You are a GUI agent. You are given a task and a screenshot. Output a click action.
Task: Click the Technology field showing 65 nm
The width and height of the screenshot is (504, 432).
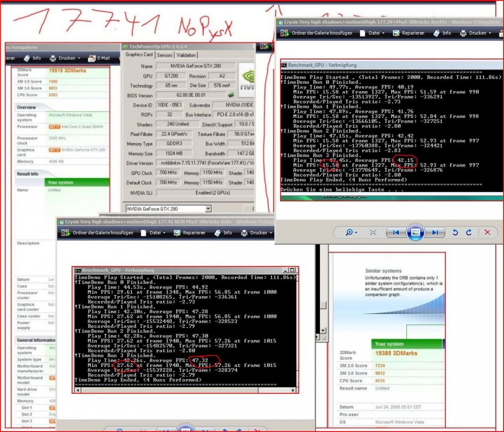[x=171, y=86]
